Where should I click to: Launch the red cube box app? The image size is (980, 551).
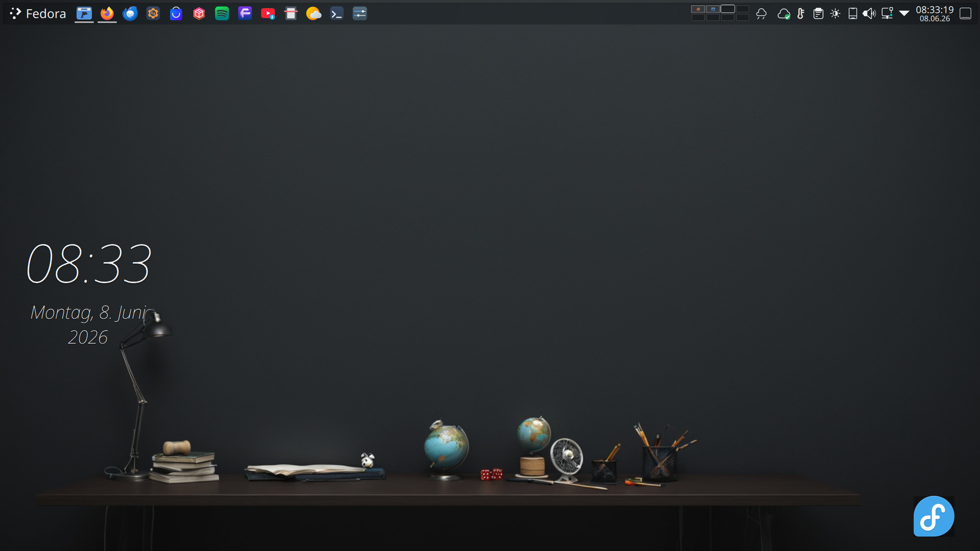click(199, 14)
